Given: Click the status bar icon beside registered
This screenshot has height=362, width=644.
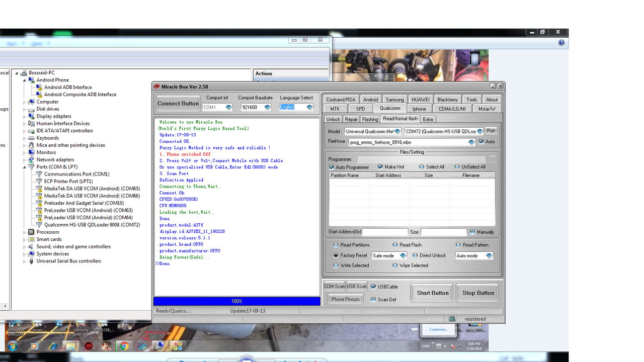Looking at the screenshot, I should tap(452, 319).
